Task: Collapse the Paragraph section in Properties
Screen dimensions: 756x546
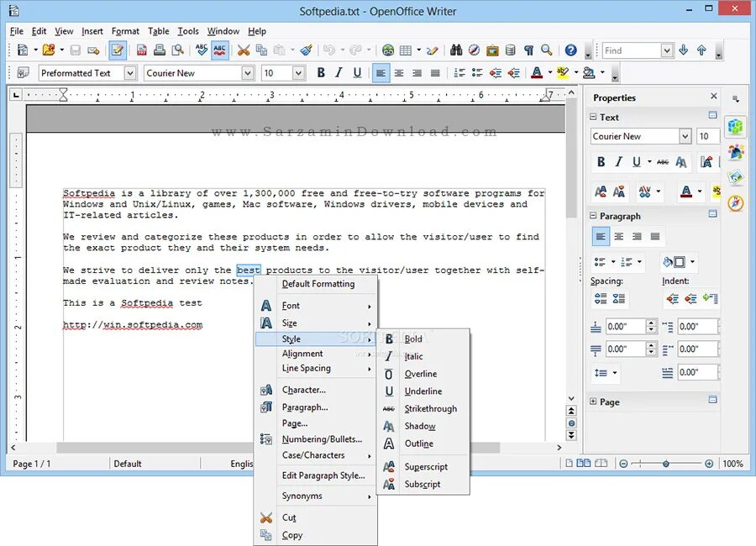Action: pyautogui.click(x=593, y=216)
